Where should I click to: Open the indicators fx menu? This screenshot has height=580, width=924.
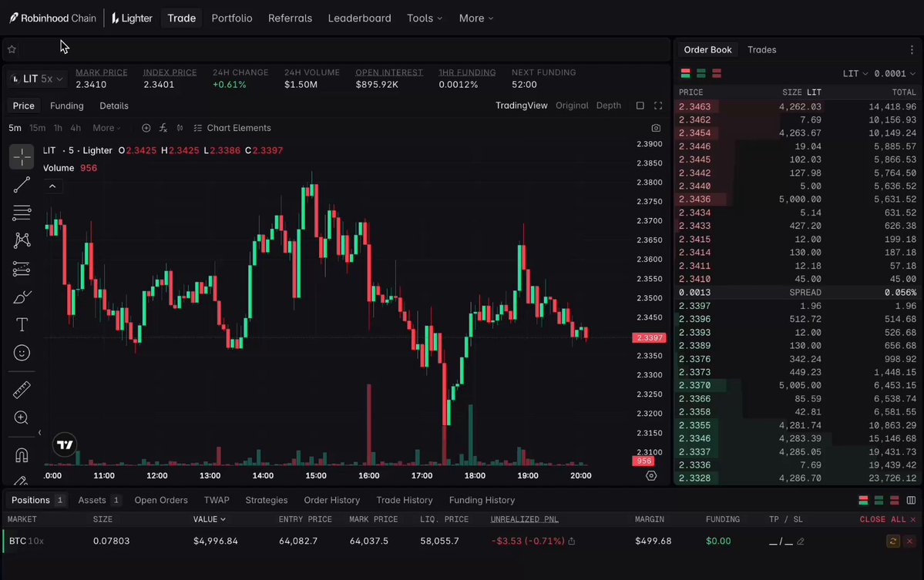[163, 128]
